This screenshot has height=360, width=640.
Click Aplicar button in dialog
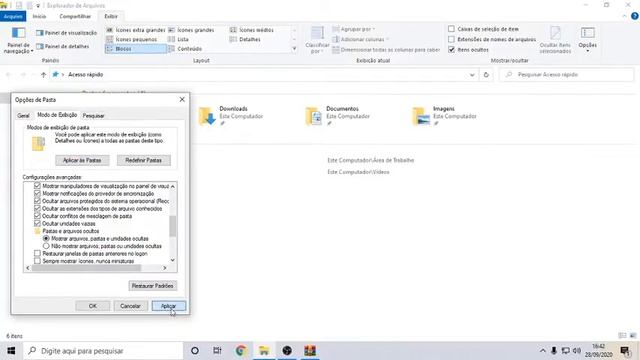pyautogui.click(x=169, y=306)
